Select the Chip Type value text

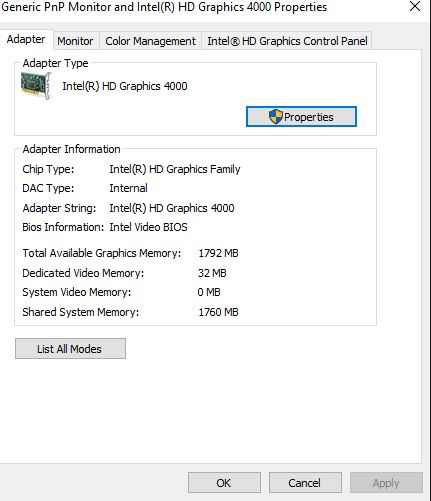pyautogui.click(x=175, y=169)
